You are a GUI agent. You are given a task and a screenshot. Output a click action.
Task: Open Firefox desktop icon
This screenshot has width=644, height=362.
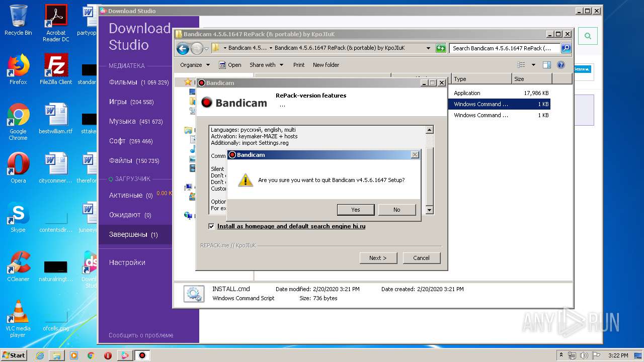tap(18, 69)
